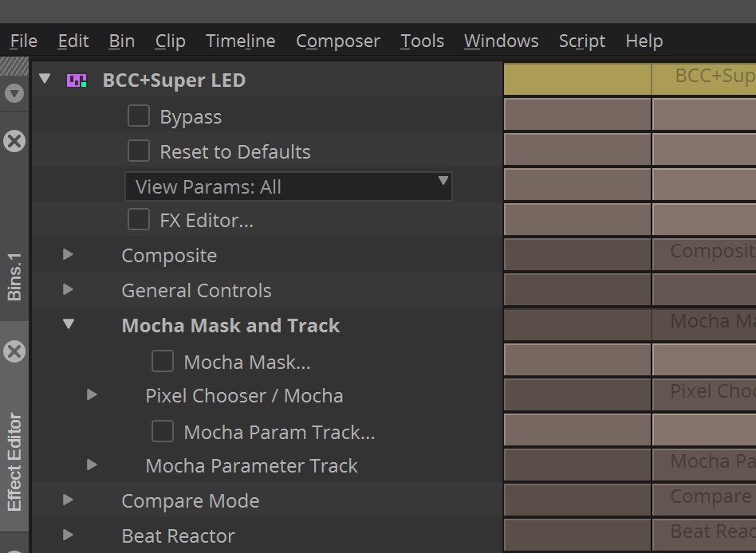
Task: Open the Help menu
Action: (644, 41)
